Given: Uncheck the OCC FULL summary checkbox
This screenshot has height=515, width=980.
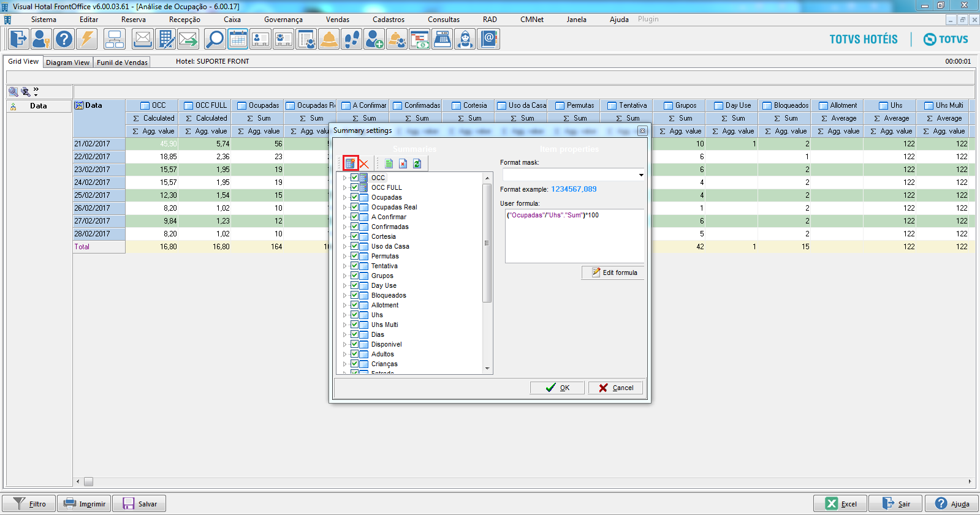Looking at the screenshot, I should point(354,187).
